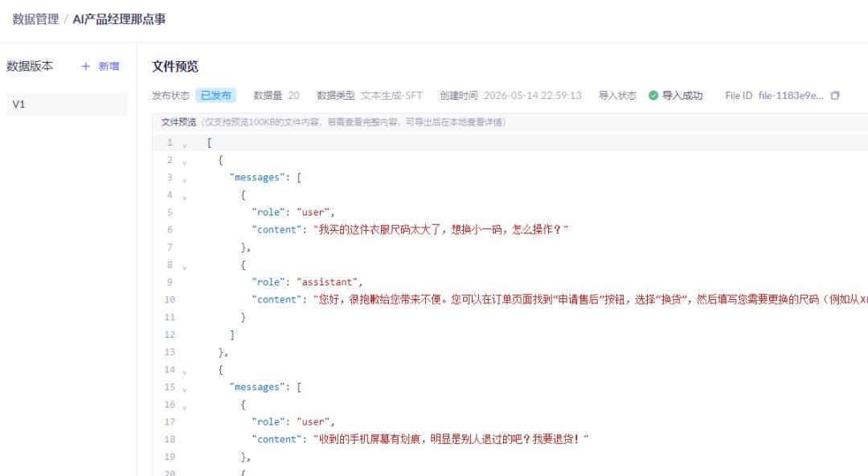The image size is (868, 476).
Task: Collapse the object fold arrow on line 4
Action: click(184, 198)
